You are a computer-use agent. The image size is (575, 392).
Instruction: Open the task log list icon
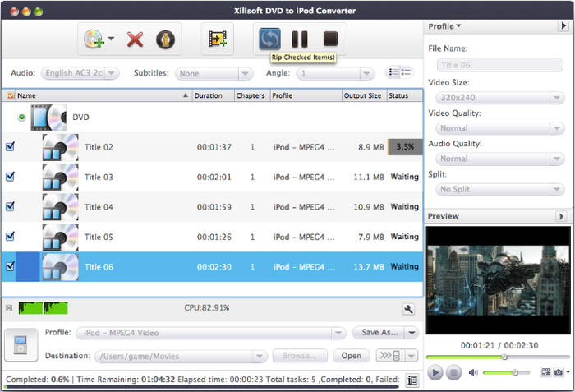tap(412, 380)
